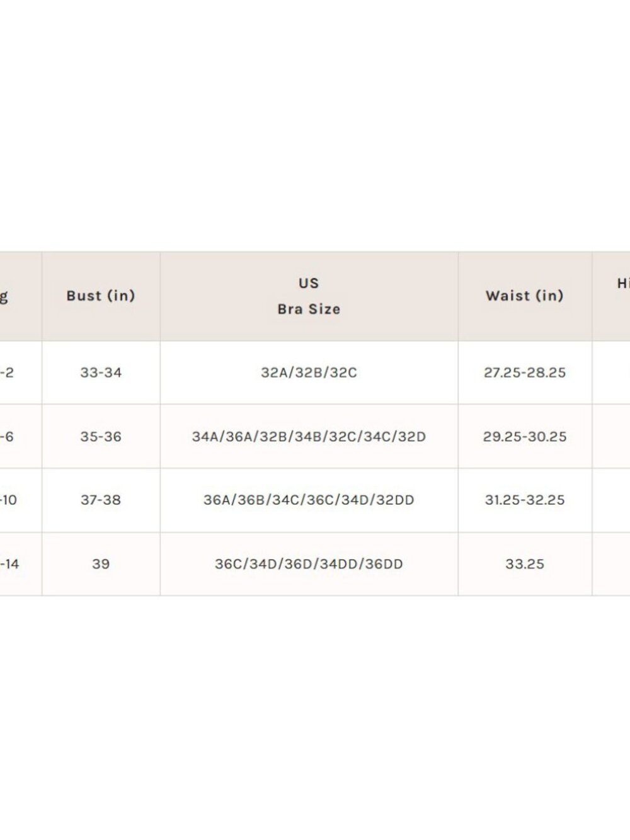This screenshot has height=840, width=630.
Task: Select the 27.25-28.25 waist cell
Action: [525, 372]
